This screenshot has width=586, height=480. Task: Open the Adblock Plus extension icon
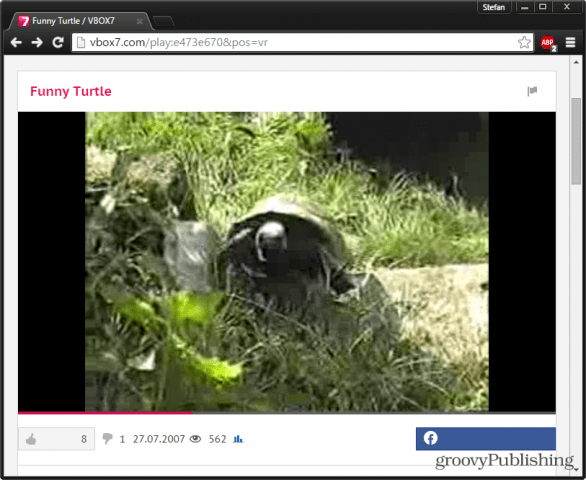click(548, 43)
